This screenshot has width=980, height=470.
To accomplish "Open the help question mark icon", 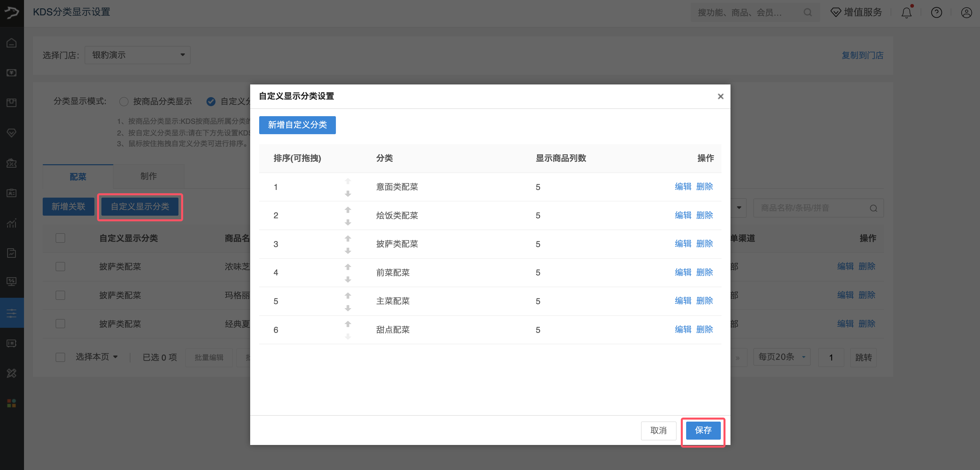I will tap(936, 13).
